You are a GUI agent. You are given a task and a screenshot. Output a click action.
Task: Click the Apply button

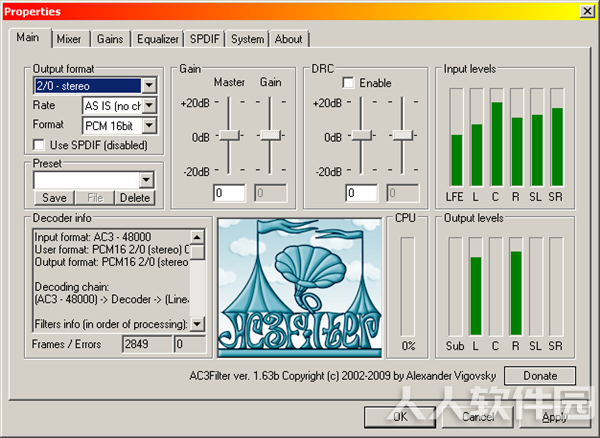(555, 417)
